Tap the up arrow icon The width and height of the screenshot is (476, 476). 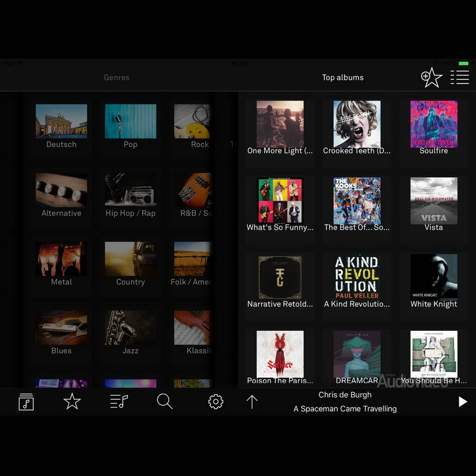tap(252, 402)
